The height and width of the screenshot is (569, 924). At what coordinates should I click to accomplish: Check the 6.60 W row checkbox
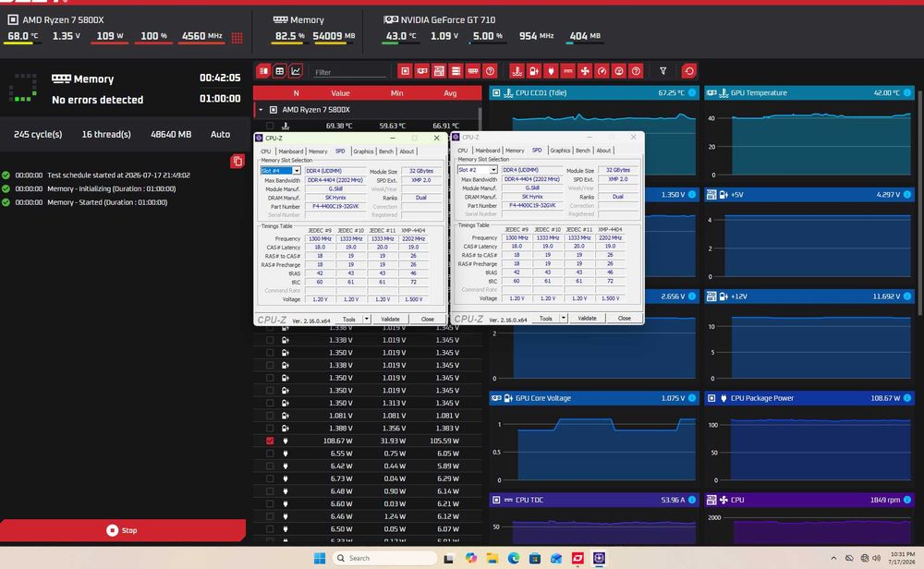pos(270,504)
